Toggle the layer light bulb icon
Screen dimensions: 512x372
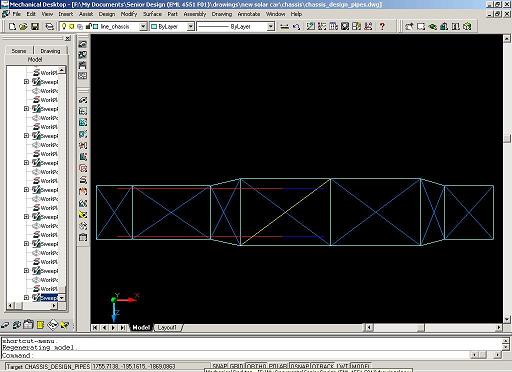point(64,26)
